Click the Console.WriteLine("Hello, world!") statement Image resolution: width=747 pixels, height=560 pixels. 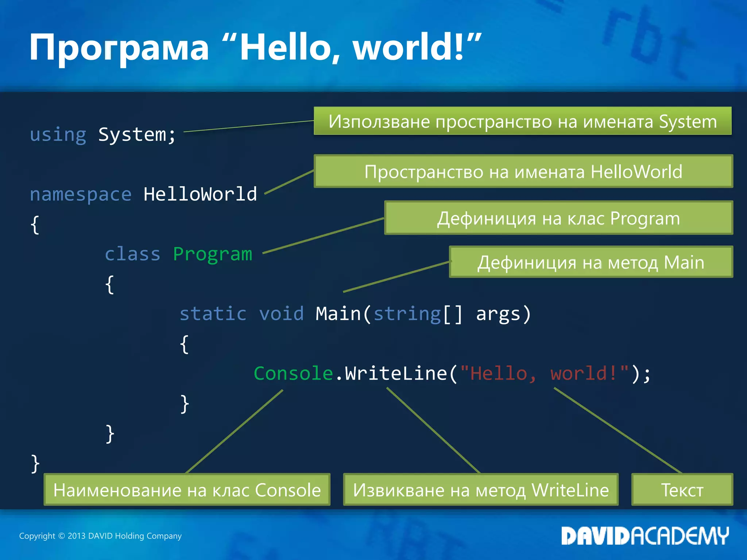pyautogui.click(x=452, y=374)
